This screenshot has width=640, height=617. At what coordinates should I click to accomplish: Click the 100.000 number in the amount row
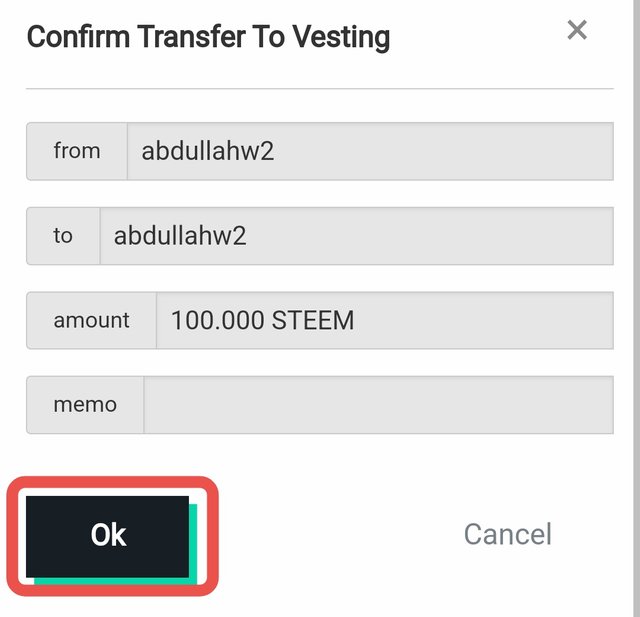pyautogui.click(x=218, y=320)
